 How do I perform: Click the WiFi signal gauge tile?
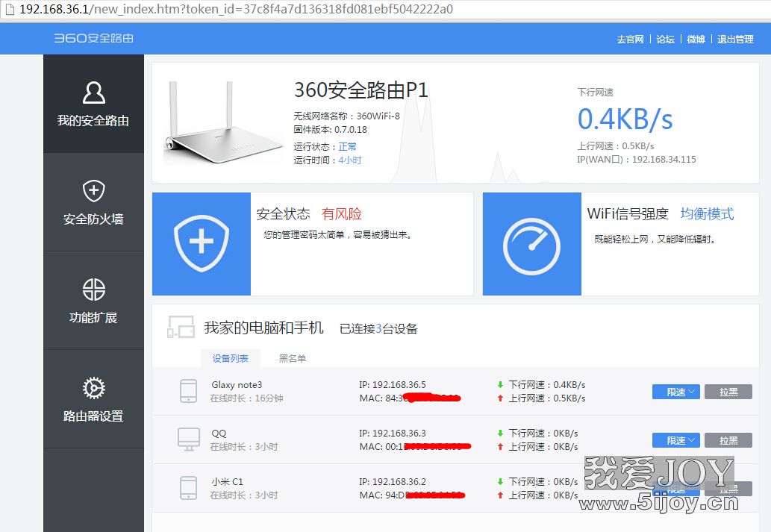532,244
